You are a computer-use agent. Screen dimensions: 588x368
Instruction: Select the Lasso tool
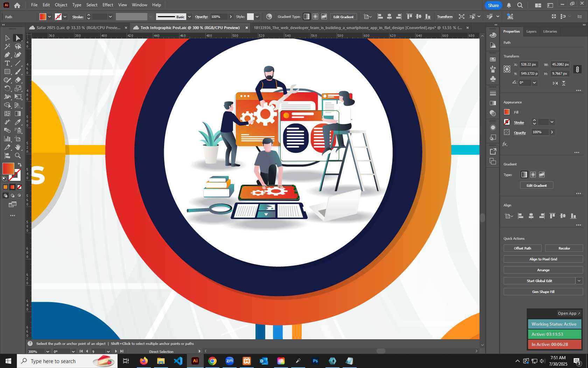18,46
